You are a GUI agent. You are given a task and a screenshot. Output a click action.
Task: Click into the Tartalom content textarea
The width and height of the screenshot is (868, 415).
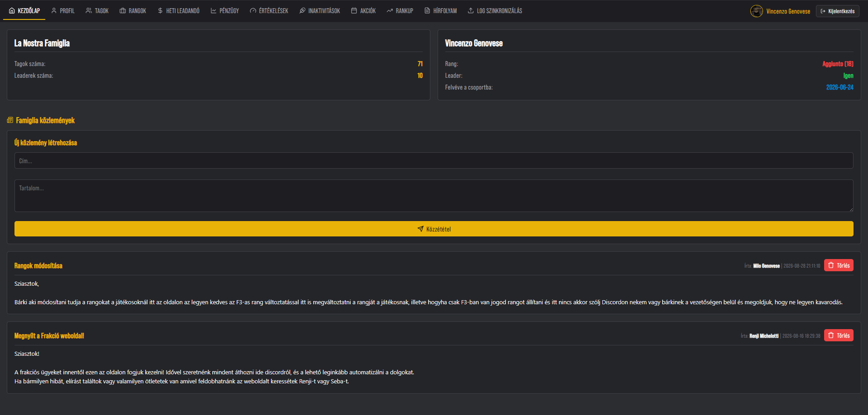(434, 196)
